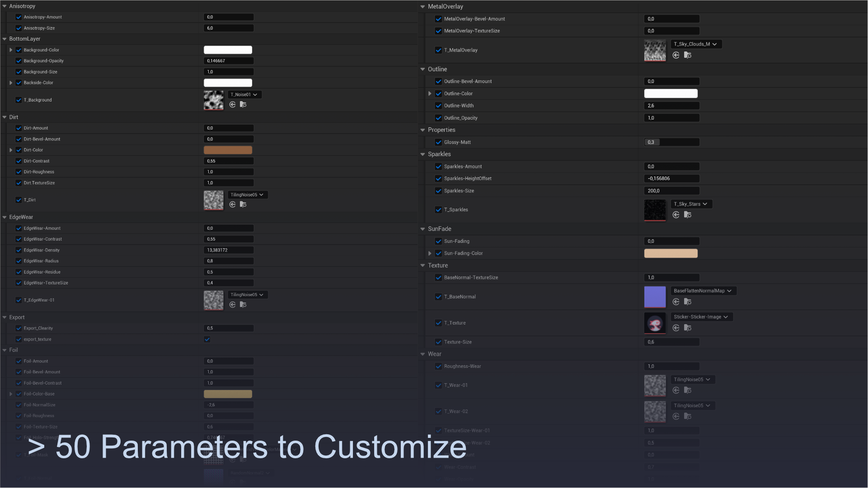Collapse the Sparkles section header
Image resolution: width=868 pixels, height=488 pixels.
click(x=423, y=154)
